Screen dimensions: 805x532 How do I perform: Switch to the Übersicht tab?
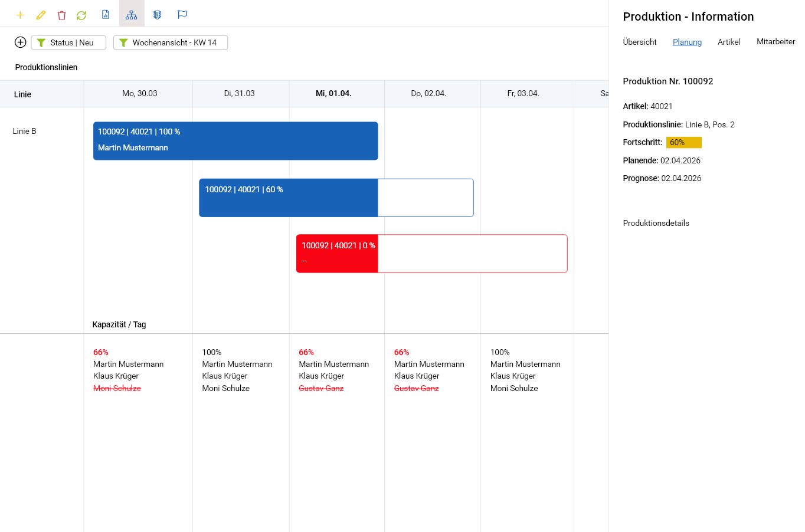click(640, 42)
